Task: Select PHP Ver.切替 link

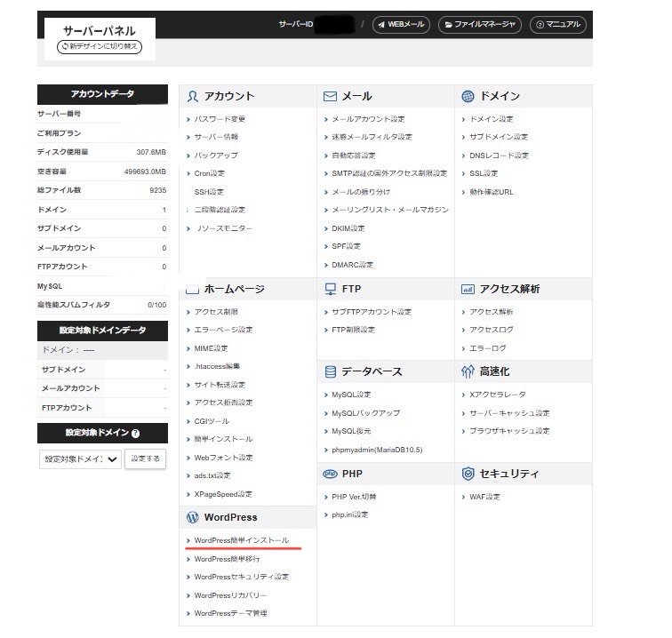Action: (354, 497)
